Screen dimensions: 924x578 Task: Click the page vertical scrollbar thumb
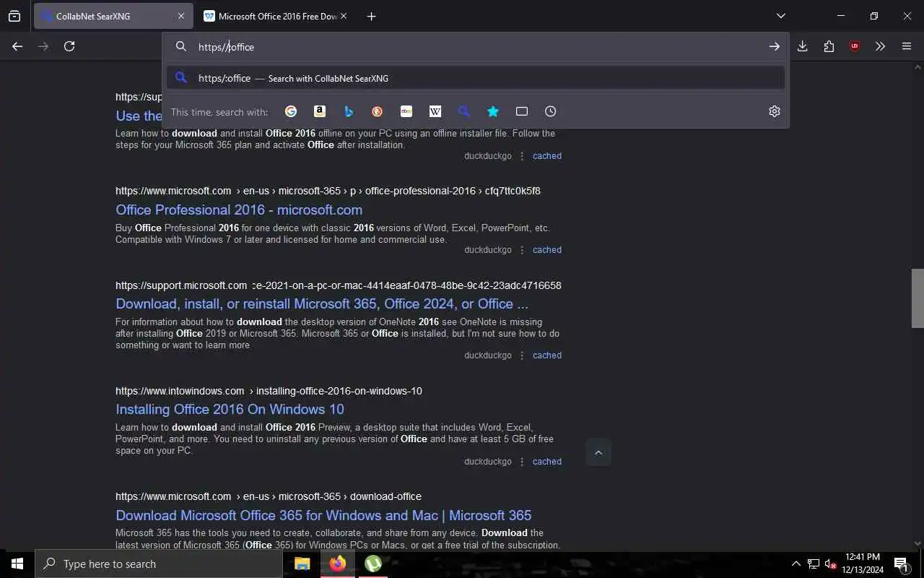point(918,298)
